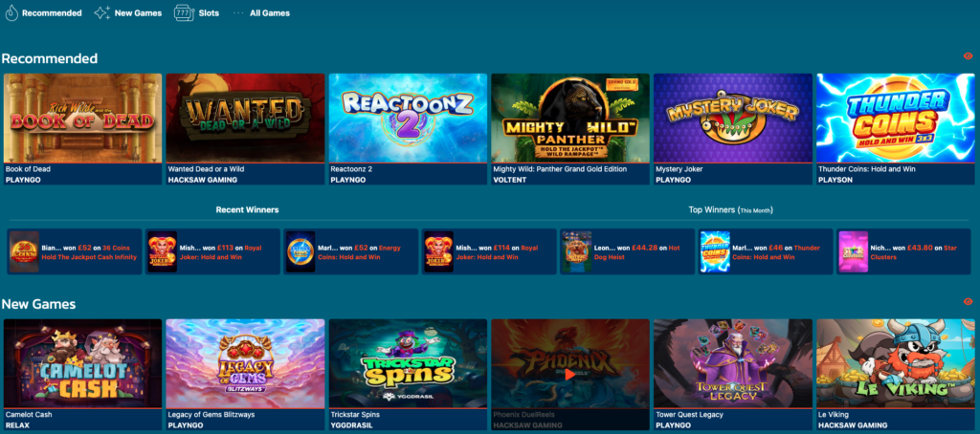Click the Star Clusters winner game icon
This screenshot has width=980, height=434.
853,251
